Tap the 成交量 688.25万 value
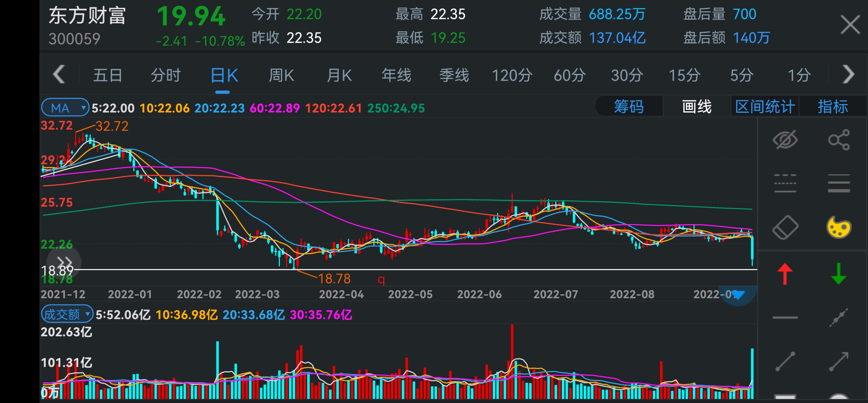The width and height of the screenshot is (868, 403). [x=617, y=14]
